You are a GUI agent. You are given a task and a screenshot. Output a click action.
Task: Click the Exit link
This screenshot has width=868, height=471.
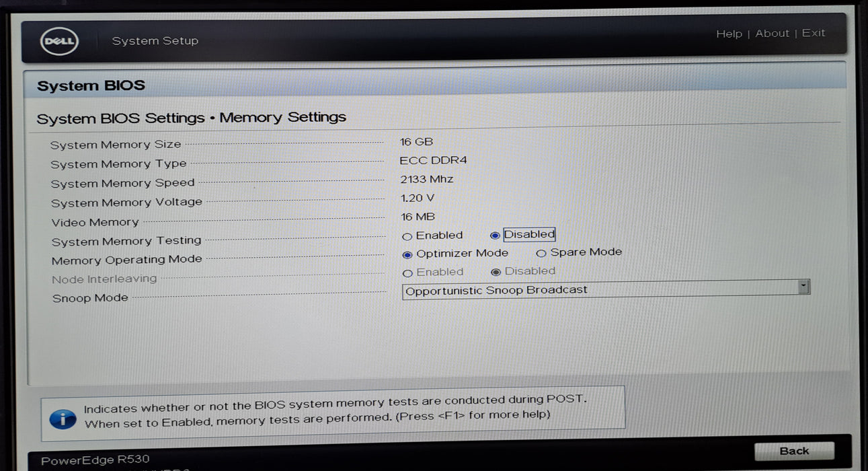(x=814, y=32)
